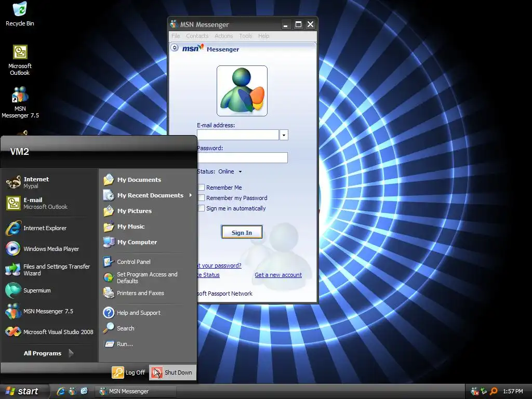Image resolution: width=532 pixels, height=399 pixels.
Task: Open File menu in MSN Messenger
Action: pos(176,36)
